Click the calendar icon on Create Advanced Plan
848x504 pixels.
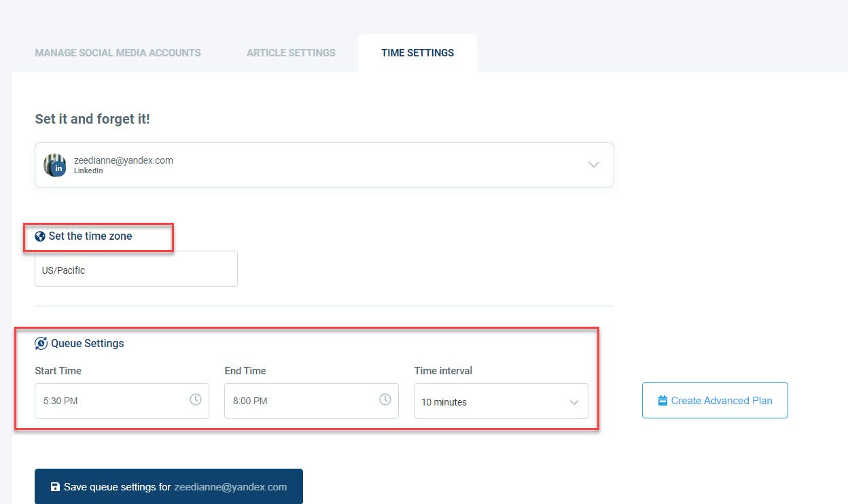point(663,401)
